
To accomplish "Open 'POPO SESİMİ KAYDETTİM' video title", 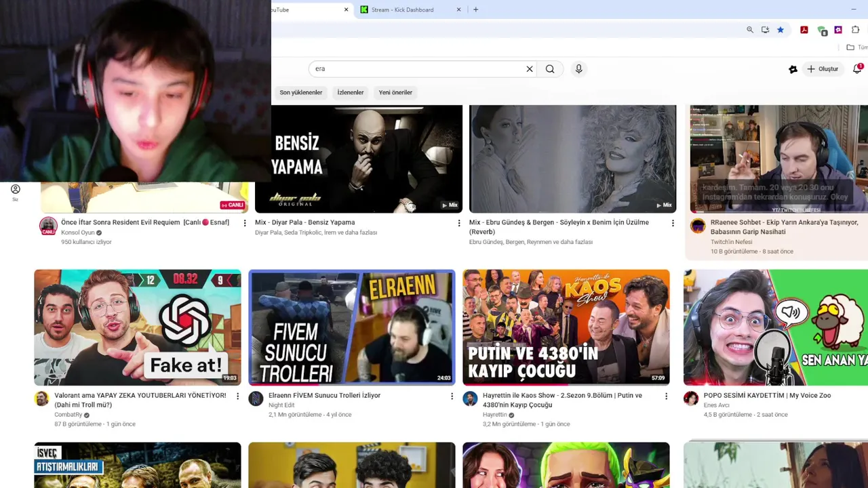I will (x=767, y=395).
